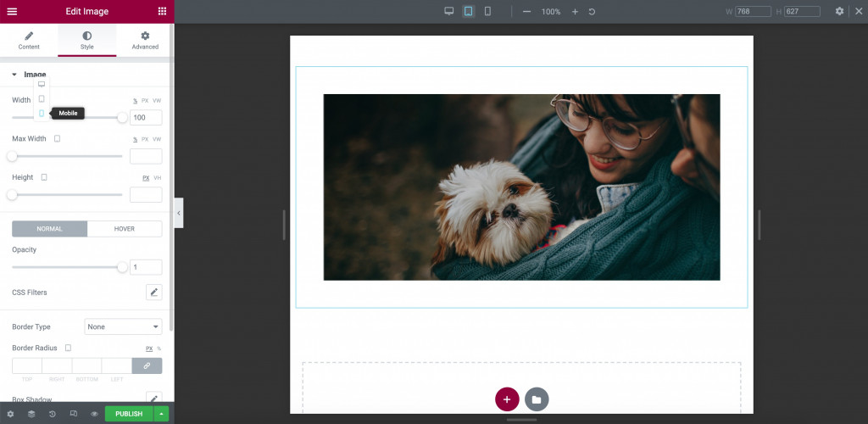Collapse the Image section
Viewport: 868px width, 424px height.
[x=29, y=74]
